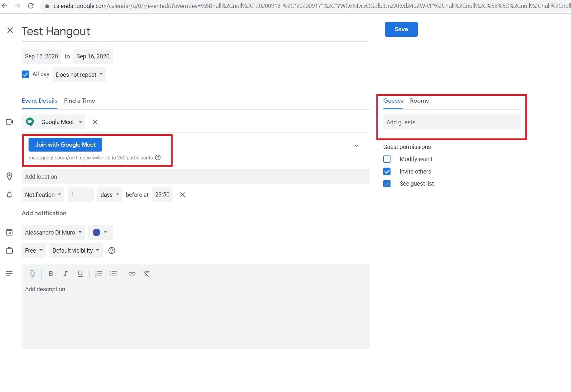Click the notification bell icon
This screenshot has width=571, height=392.
click(x=10, y=195)
